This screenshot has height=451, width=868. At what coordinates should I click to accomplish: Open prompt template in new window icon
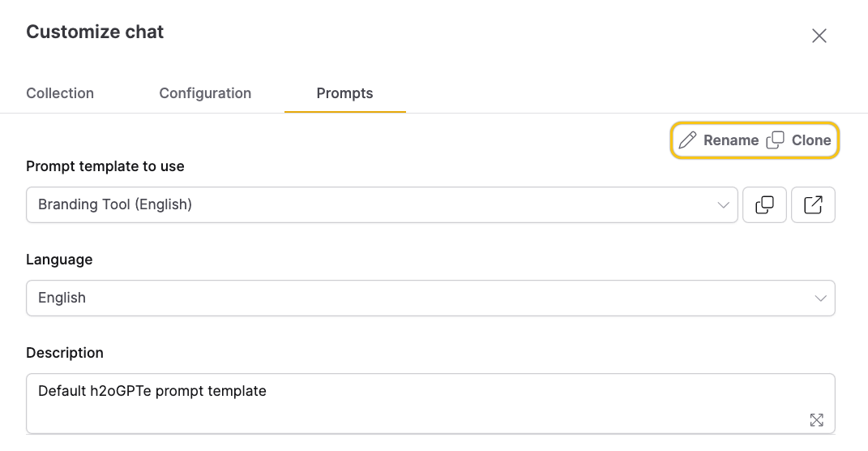813,205
